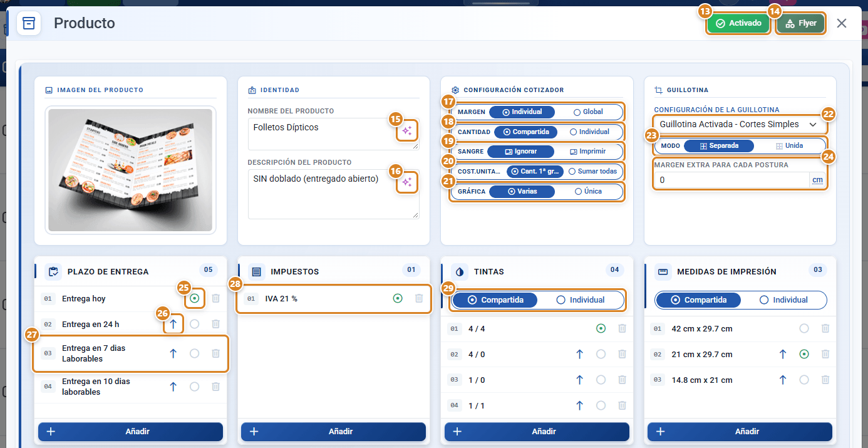Delete the 21 cm x 29.7 cm row

[x=825, y=354]
